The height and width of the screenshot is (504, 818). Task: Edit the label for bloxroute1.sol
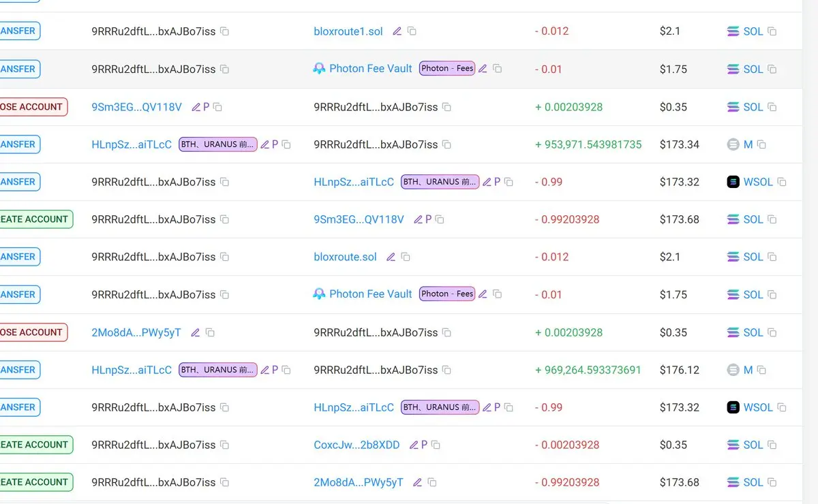[397, 31]
